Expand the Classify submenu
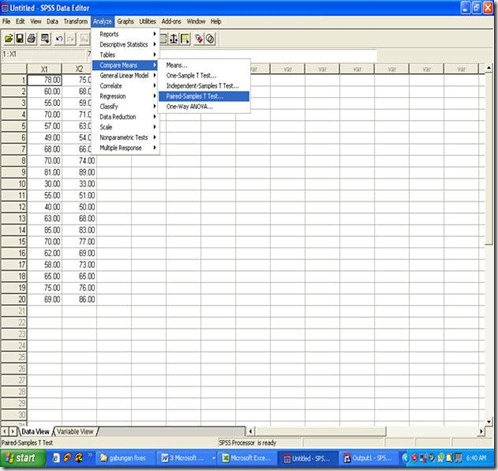 (125, 106)
